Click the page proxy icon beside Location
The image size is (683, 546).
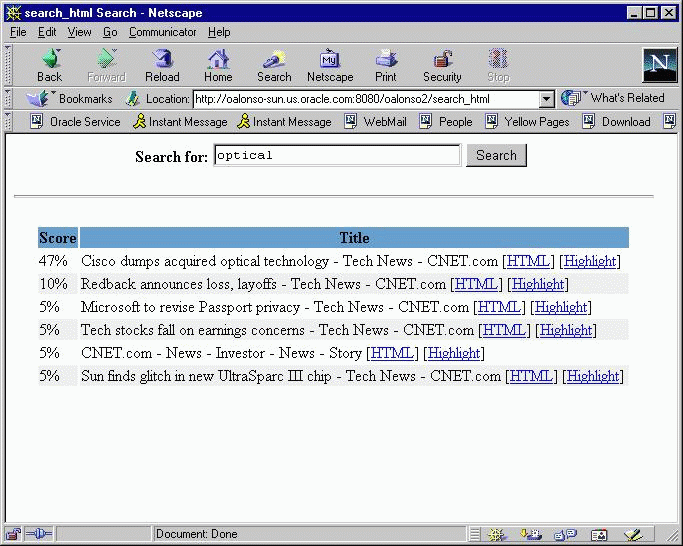tap(132, 99)
